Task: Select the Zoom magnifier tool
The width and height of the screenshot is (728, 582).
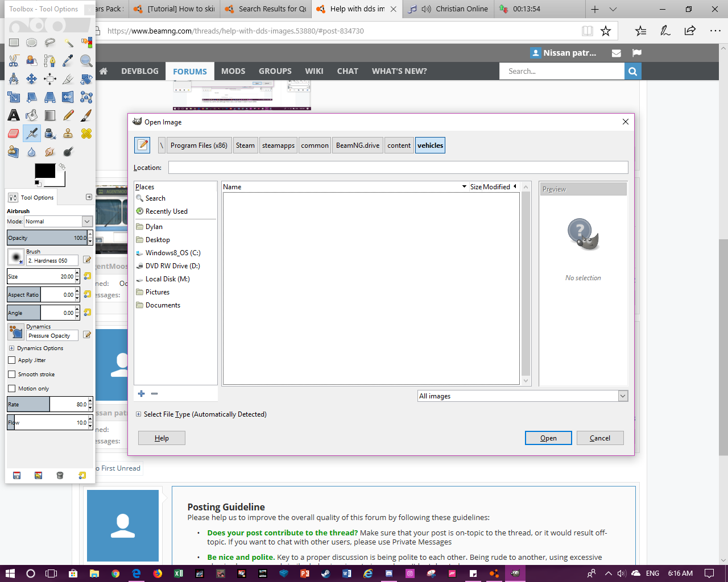Action: click(x=86, y=61)
